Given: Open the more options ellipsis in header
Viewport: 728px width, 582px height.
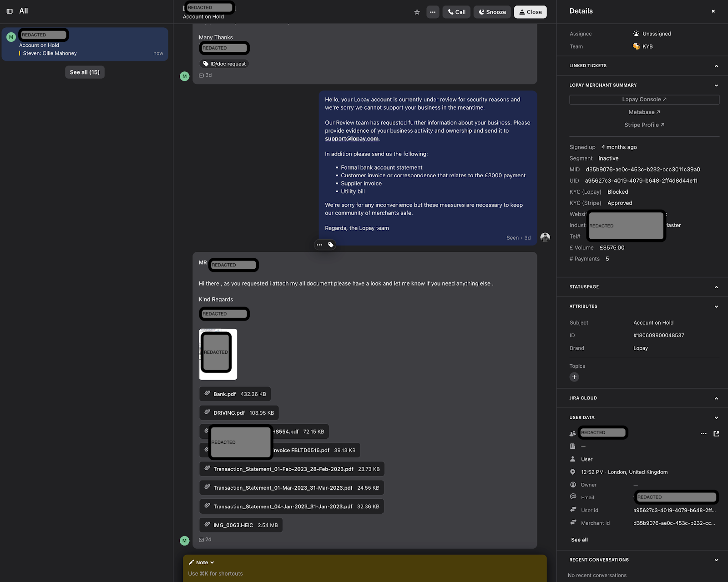Looking at the screenshot, I should pos(433,12).
